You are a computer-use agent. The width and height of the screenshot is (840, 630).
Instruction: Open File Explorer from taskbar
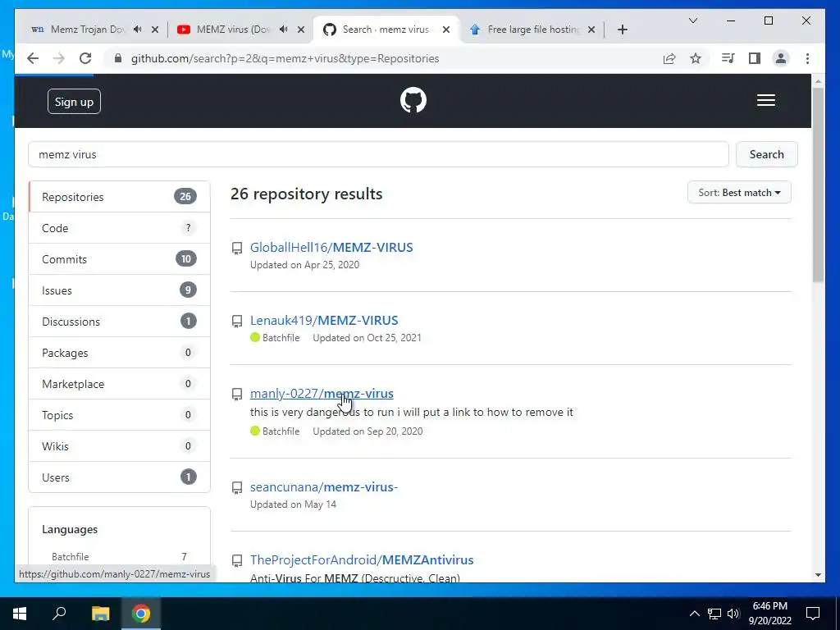click(100, 614)
